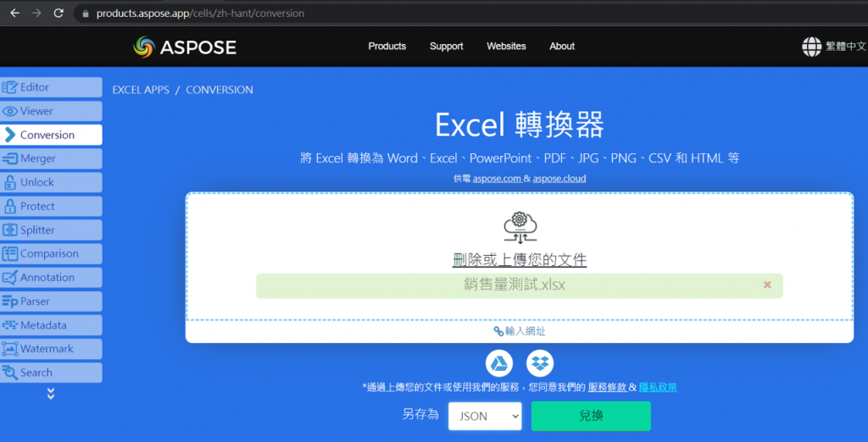This screenshot has width=868, height=442.
Task: Reload the page
Action: pyautogui.click(x=58, y=14)
